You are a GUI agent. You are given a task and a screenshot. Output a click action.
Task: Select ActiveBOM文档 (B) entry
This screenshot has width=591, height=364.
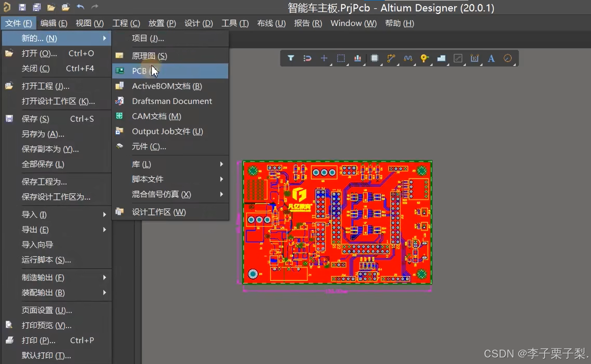tap(170, 86)
